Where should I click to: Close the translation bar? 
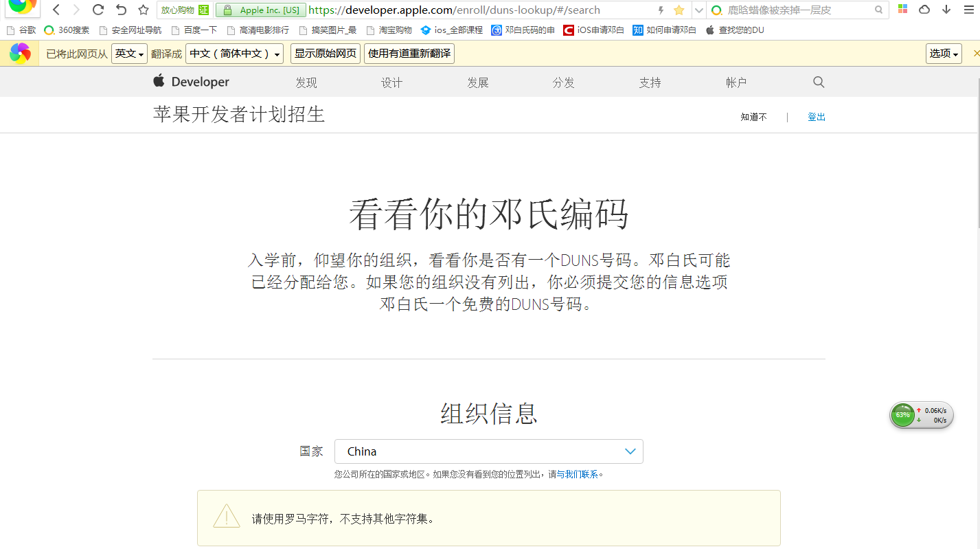click(976, 54)
